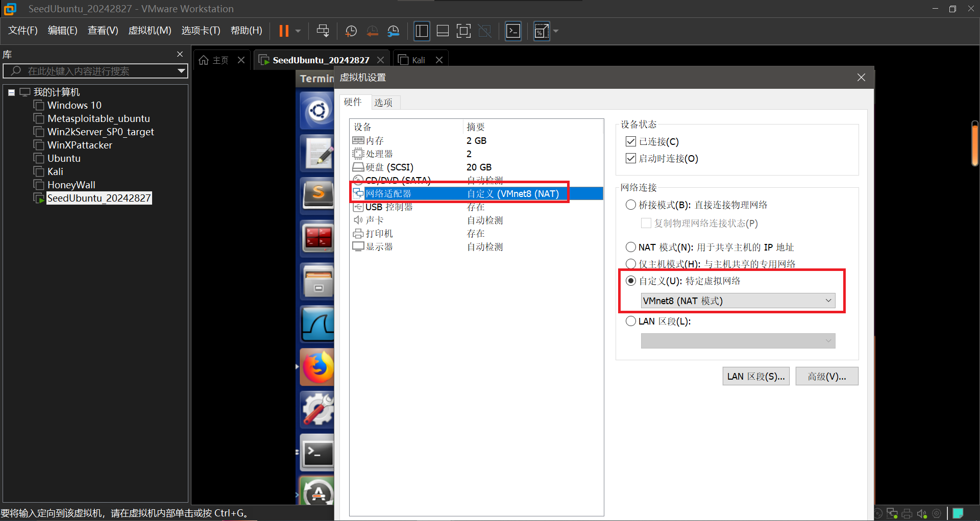Close the SeedUbuntu_20242827 tab
This screenshot has width=980, height=521.
[380, 60]
